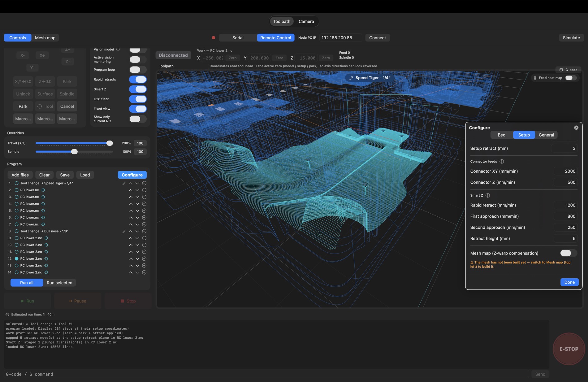Click Done in the Configure panel
Image resolution: width=588 pixels, height=382 pixels.
(x=569, y=282)
